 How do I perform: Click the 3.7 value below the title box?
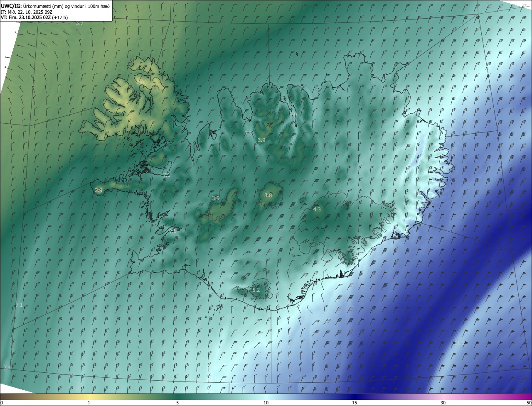[x=80, y=23]
